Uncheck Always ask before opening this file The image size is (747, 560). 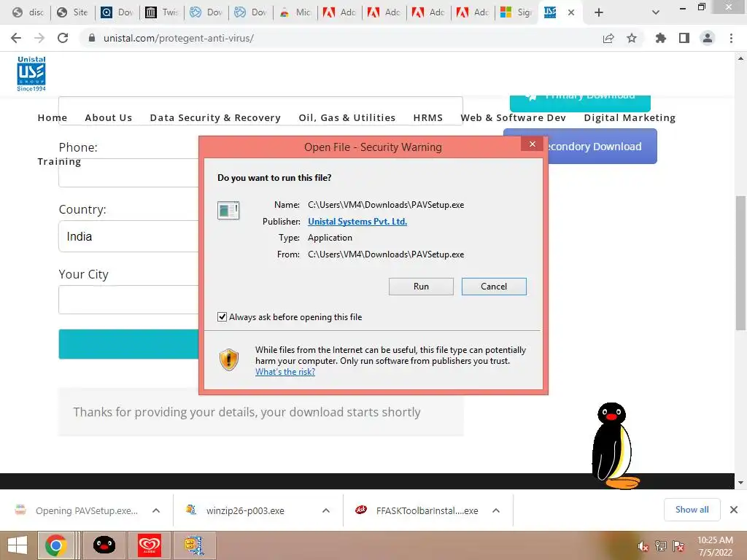pos(222,316)
